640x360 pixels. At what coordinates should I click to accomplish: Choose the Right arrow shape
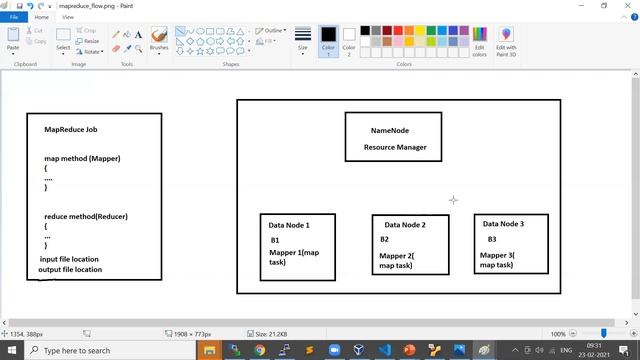(x=220, y=41)
